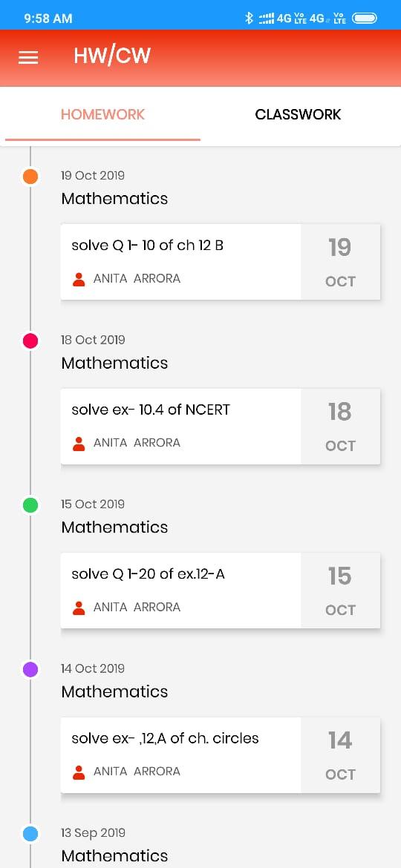This screenshot has width=401, height=868.
Task: Click teacher person icon on 15 Oct card
Action: pos(79,608)
